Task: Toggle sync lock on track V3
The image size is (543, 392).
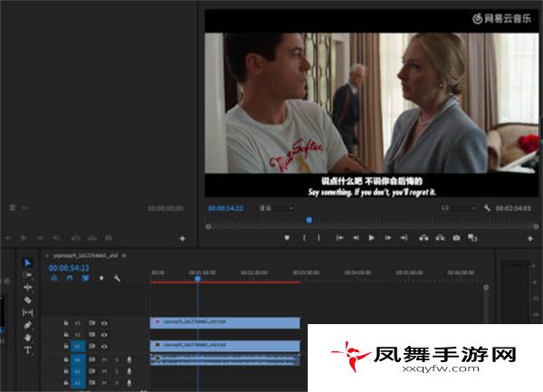Action: (x=91, y=322)
